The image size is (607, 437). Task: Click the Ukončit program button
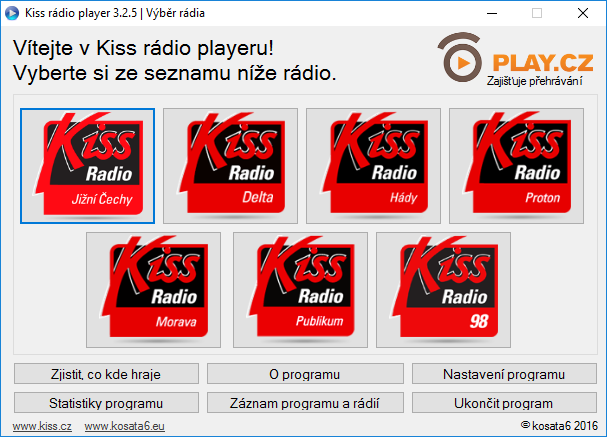(x=504, y=403)
